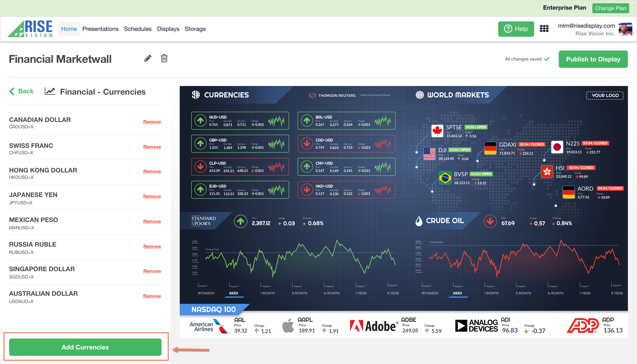This screenshot has height=364, width=637.
Task: Remove the Australian Dollar currency
Action: point(152,296)
